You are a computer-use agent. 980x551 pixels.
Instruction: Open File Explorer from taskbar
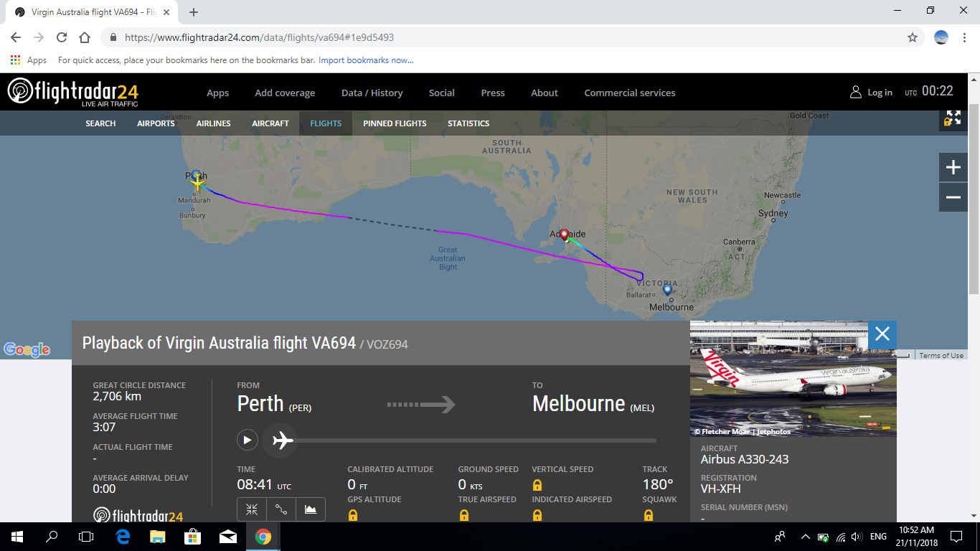157,537
